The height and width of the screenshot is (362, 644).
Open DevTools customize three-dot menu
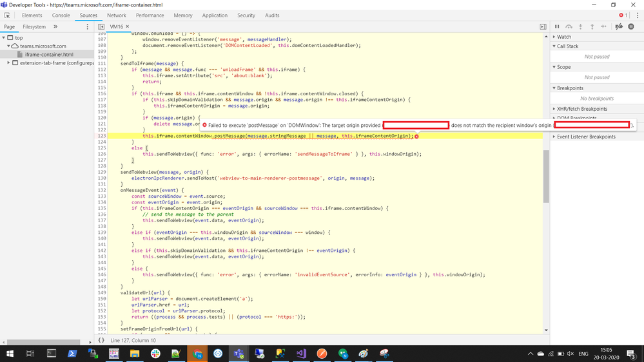pos(638,15)
